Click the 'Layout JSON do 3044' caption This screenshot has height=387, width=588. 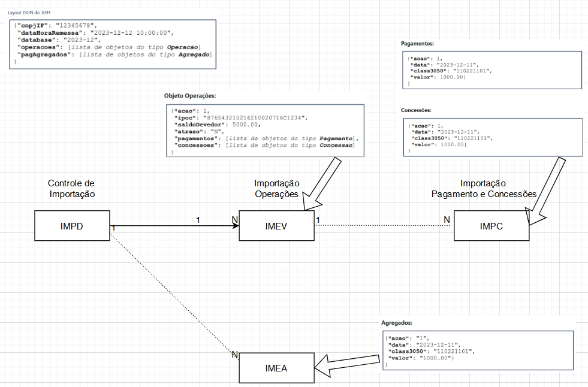(x=29, y=13)
